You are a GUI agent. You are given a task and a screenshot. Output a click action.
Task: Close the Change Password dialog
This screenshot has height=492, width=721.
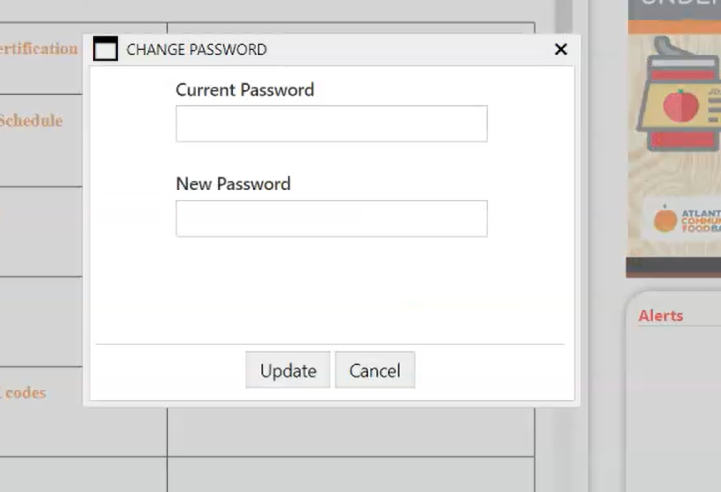point(560,49)
